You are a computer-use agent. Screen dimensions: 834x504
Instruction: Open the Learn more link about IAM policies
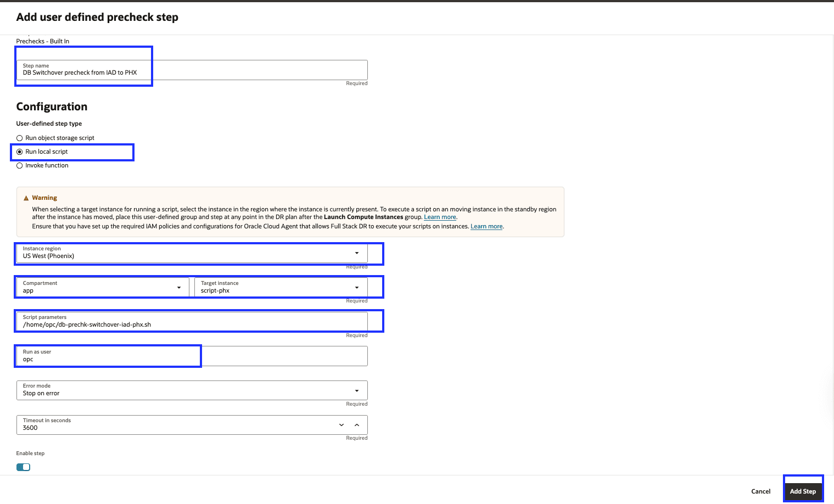click(485, 226)
